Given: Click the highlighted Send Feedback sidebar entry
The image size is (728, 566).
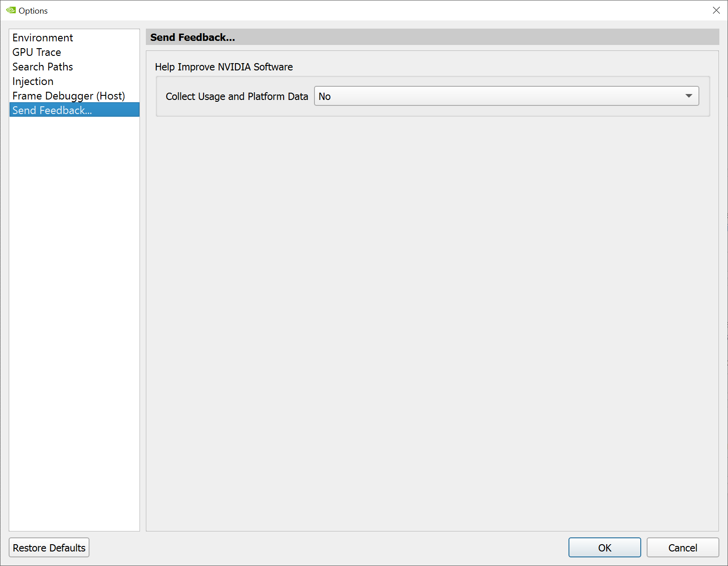Looking at the screenshot, I should point(52,110).
